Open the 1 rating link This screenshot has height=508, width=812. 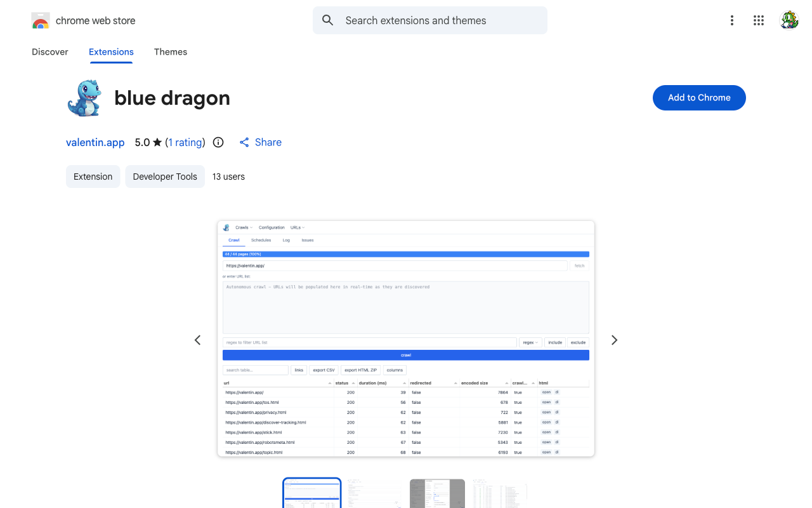[185, 142]
